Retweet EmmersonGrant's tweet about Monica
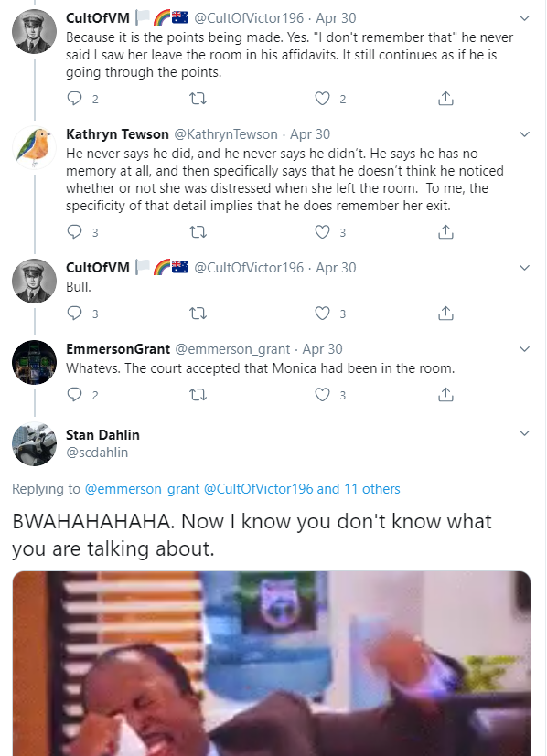The height and width of the screenshot is (756, 547). (x=198, y=395)
